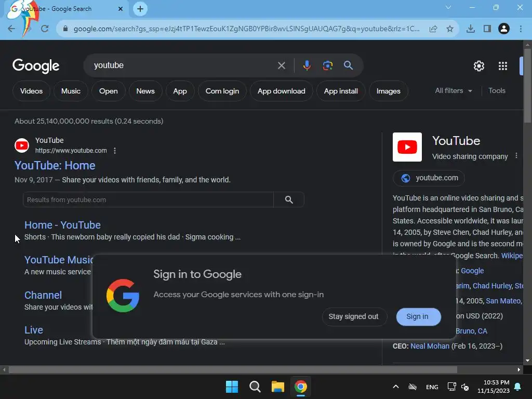Viewport: 532px width, 399px height.
Task: Click Sign in on the Google dialog
Action: coord(418,316)
